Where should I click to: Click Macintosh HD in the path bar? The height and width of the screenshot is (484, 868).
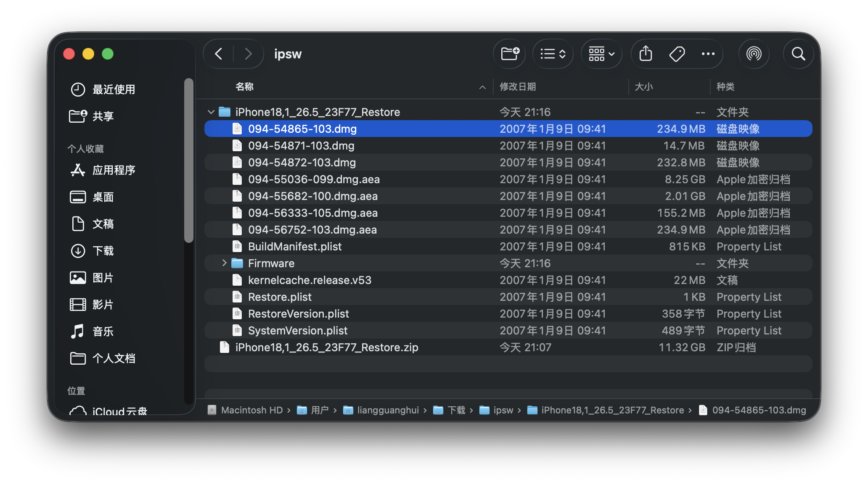[x=245, y=410]
